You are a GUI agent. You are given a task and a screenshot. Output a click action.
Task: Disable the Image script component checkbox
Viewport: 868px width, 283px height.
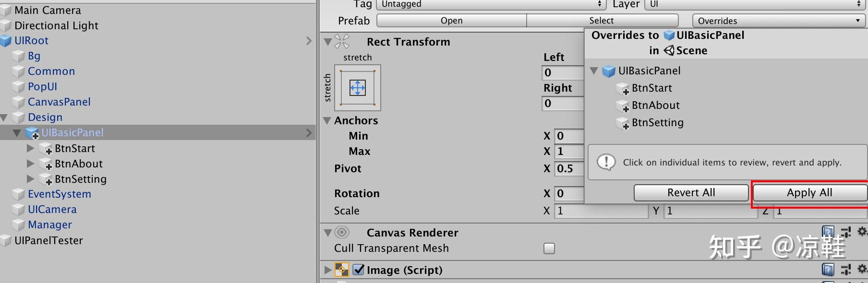(x=359, y=270)
